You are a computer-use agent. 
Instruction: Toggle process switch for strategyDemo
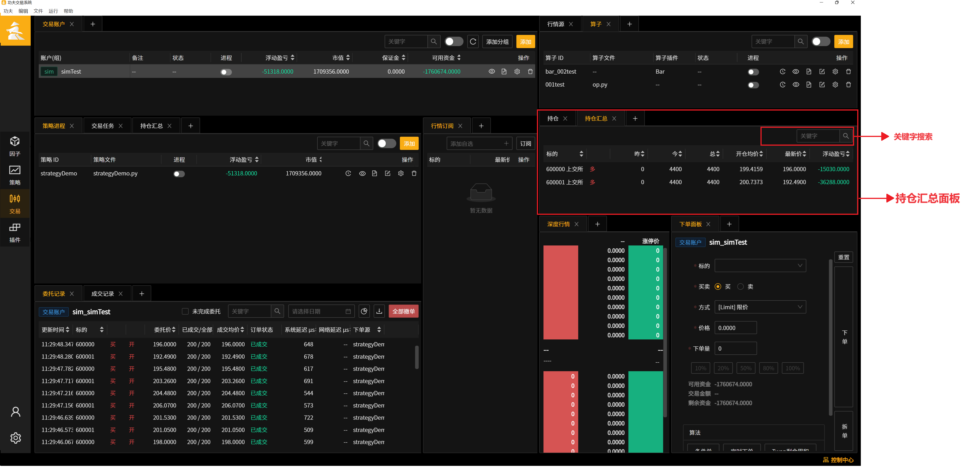pyautogui.click(x=179, y=174)
